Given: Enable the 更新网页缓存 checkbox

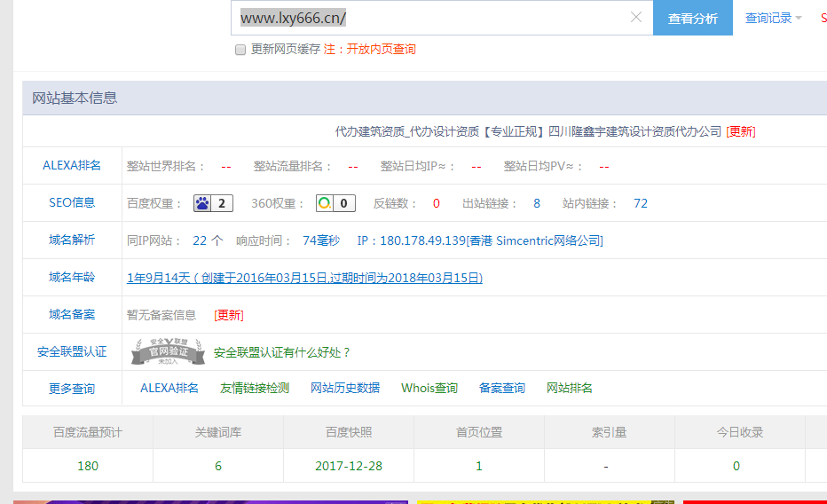Looking at the screenshot, I should (x=240, y=50).
